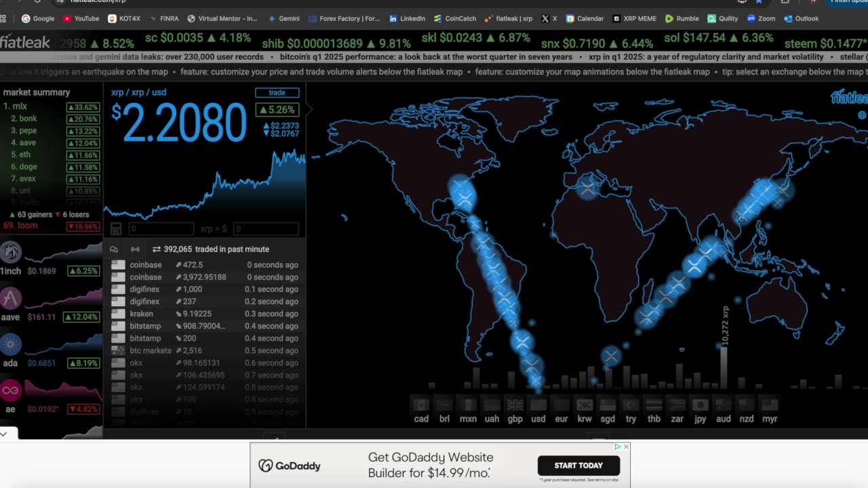The image size is (868, 488).
Task: Open the FINRA bookmark
Action: click(163, 18)
